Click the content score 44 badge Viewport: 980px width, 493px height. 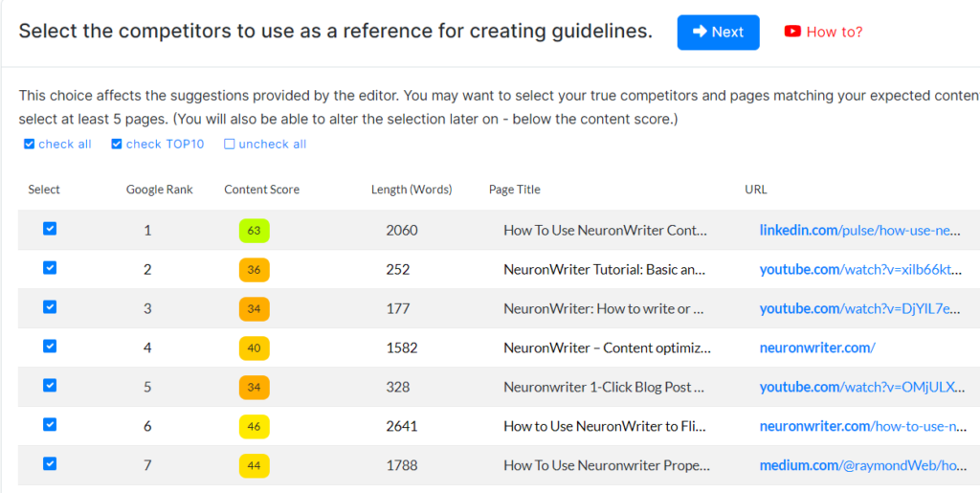tap(254, 466)
